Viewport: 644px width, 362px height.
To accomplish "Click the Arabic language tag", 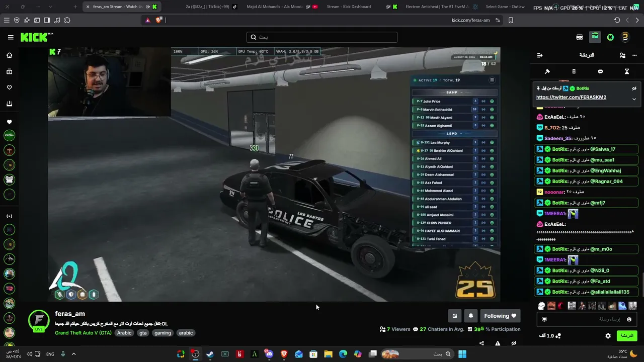I will (x=124, y=333).
